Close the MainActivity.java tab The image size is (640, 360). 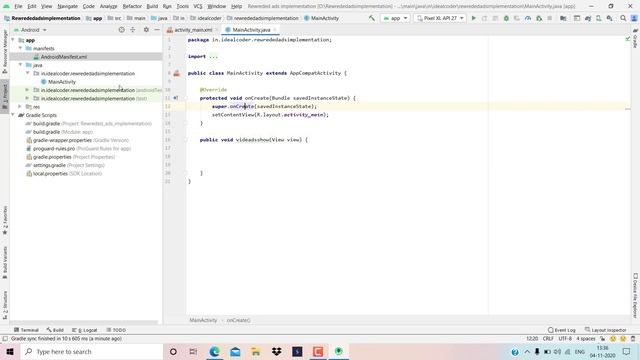(x=275, y=30)
